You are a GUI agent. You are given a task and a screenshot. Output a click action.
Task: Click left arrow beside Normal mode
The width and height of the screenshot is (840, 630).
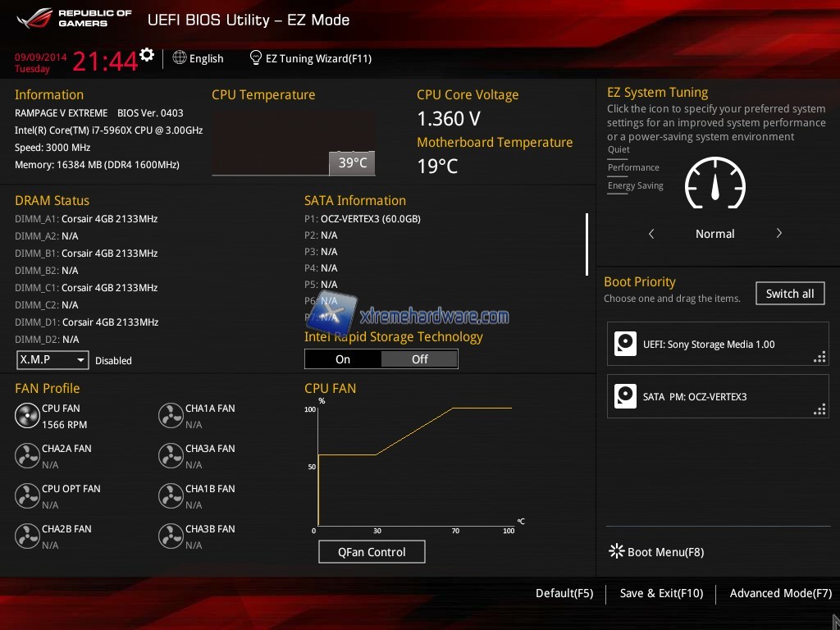[651, 234]
